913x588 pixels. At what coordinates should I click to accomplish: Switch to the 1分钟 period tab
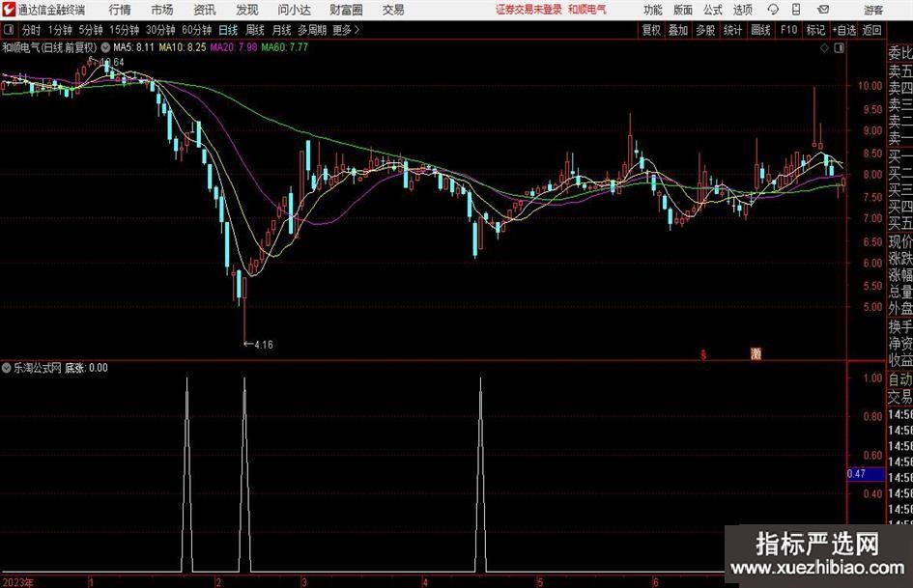[60, 30]
